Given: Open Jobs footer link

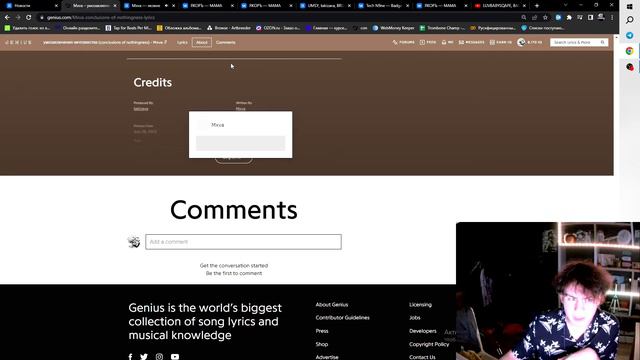Looking at the screenshot, I should [x=415, y=318].
